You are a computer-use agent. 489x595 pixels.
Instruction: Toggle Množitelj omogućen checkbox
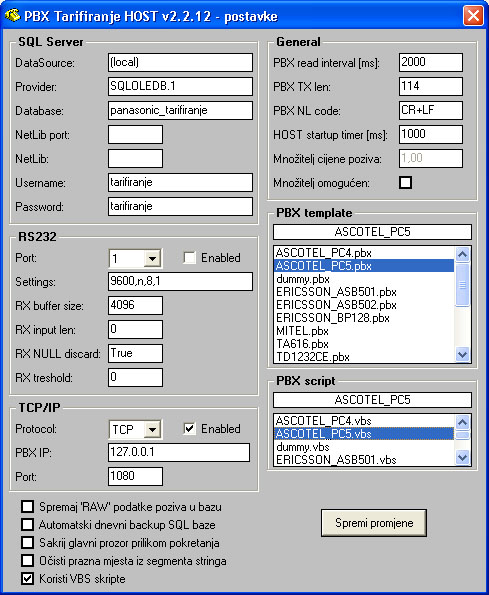pyautogui.click(x=406, y=183)
